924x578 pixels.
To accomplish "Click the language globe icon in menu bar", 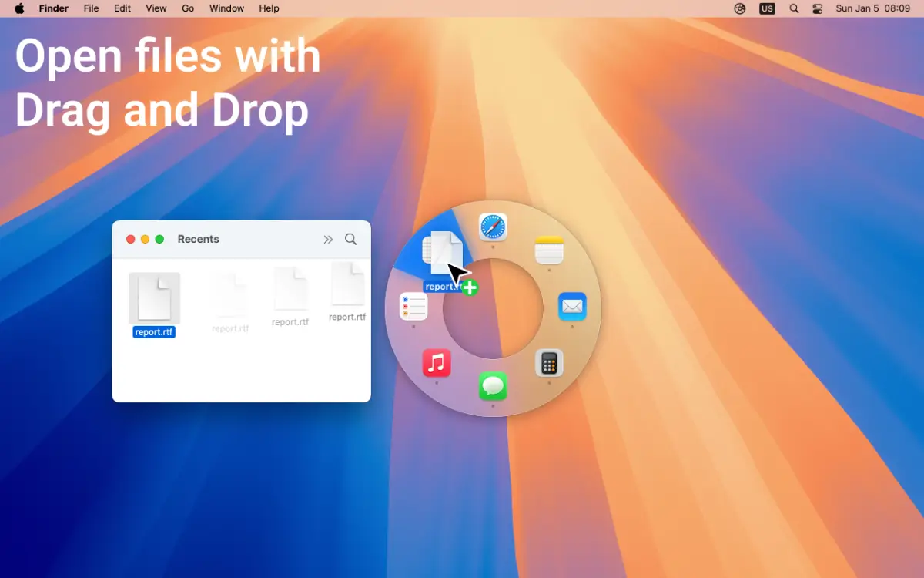I will coord(739,8).
